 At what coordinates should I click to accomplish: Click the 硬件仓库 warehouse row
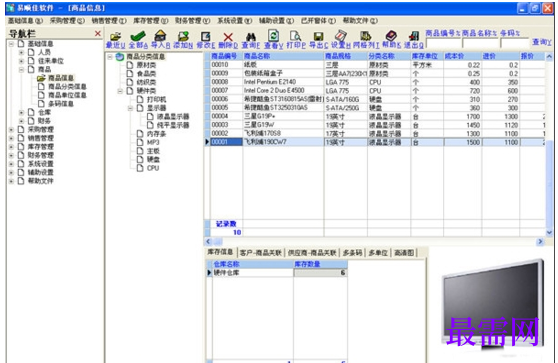click(x=277, y=273)
